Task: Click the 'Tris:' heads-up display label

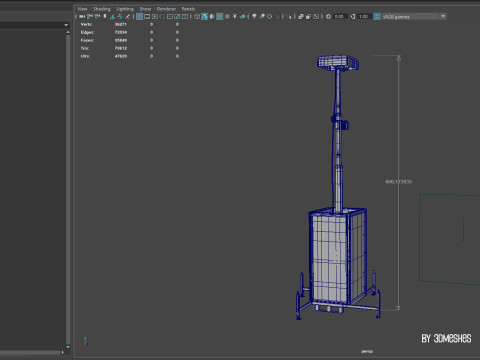Action: point(85,48)
